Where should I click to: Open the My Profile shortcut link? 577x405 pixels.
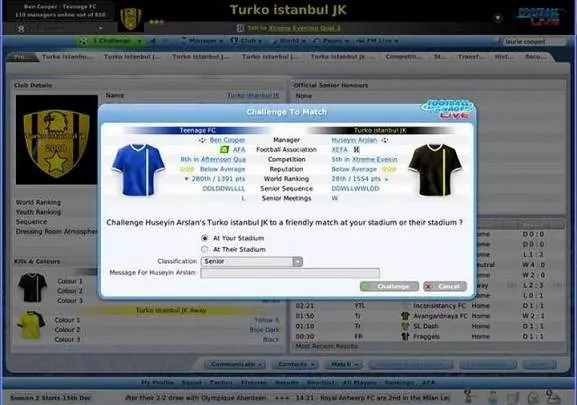pyautogui.click(x=157, y=383)
